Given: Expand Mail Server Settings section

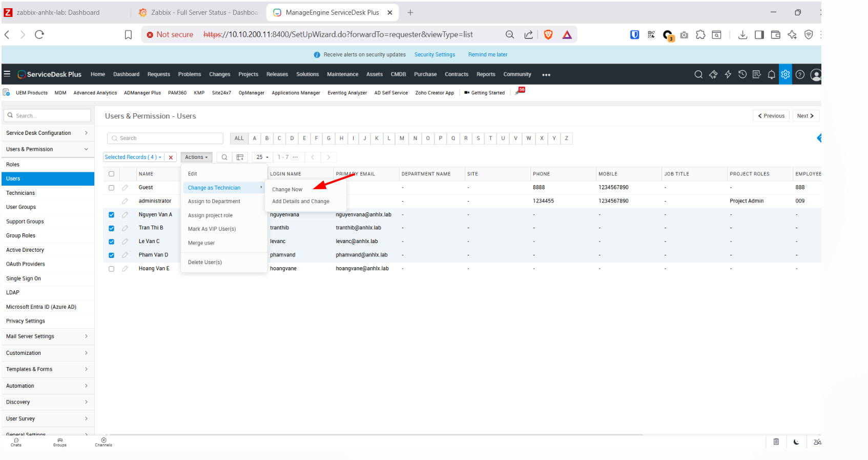Looking at the screenshot, I should [x=47, y=336].
